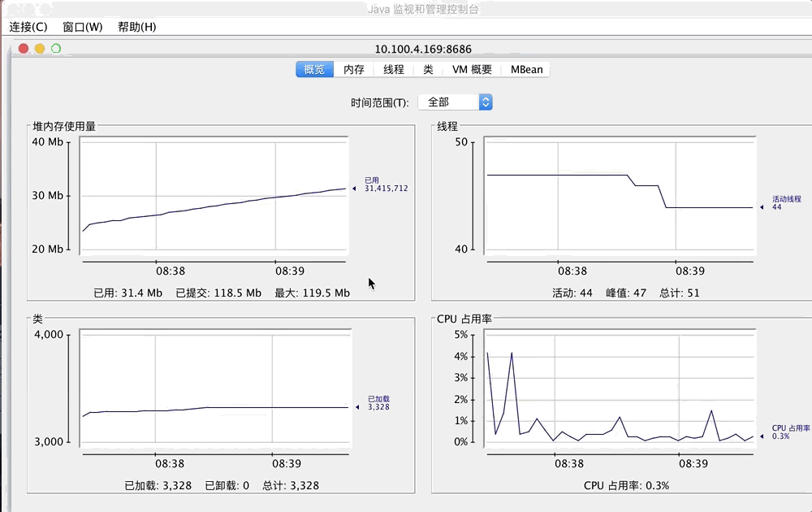Click the 已加载 3,328 legend label
Screen dimensions: 812x512
tap(378, 402)
